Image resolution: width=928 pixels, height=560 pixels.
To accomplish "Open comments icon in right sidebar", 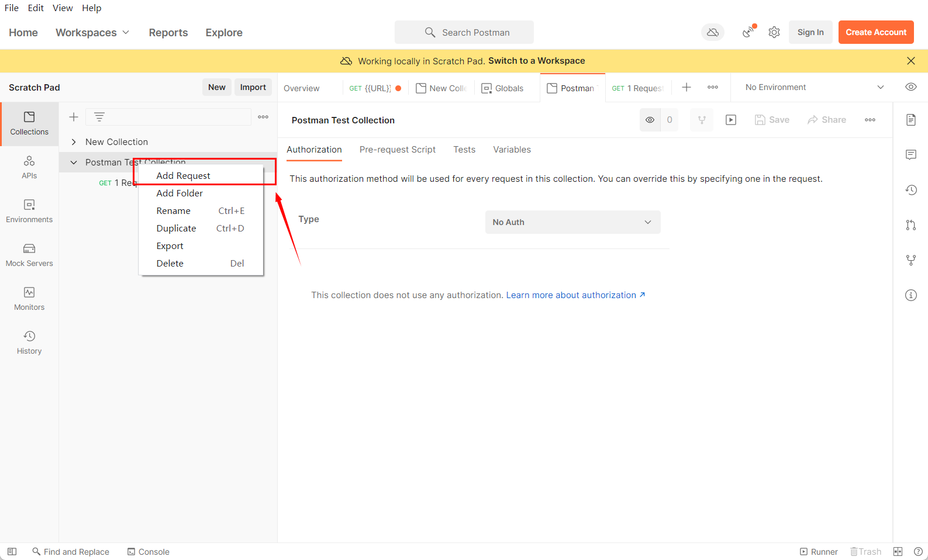I will [x=911, y=155].
